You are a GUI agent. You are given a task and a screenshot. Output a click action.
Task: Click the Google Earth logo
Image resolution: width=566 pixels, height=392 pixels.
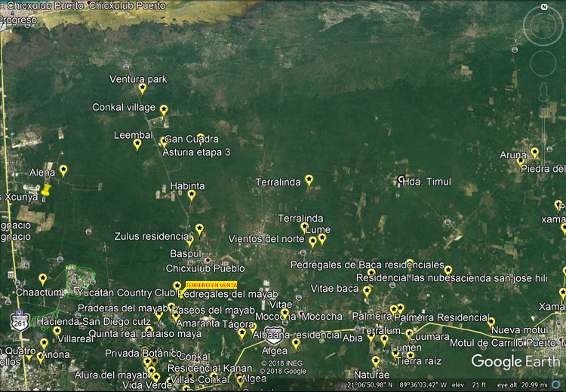pos(516,361)
